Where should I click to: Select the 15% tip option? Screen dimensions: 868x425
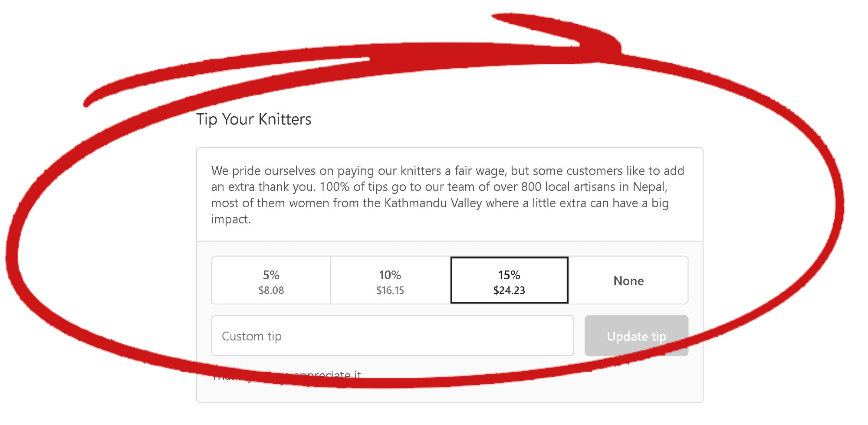tap(510, 280)
